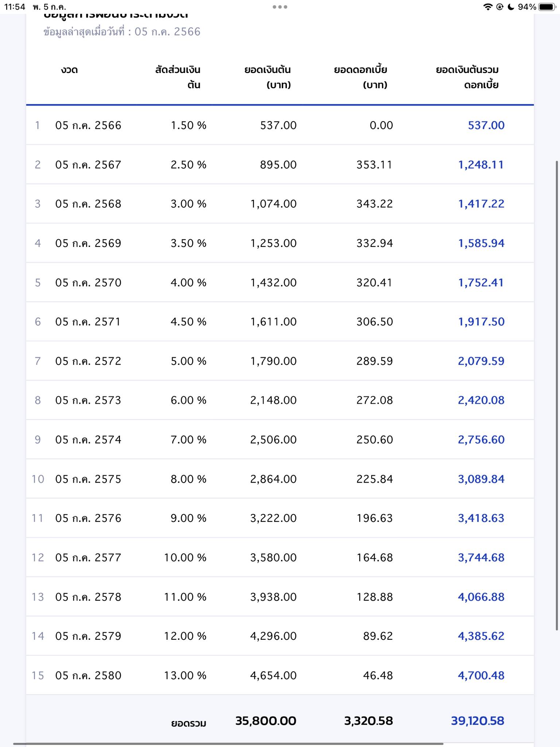Click the horizontal scrollbar at the bottom

coord(228,743)
